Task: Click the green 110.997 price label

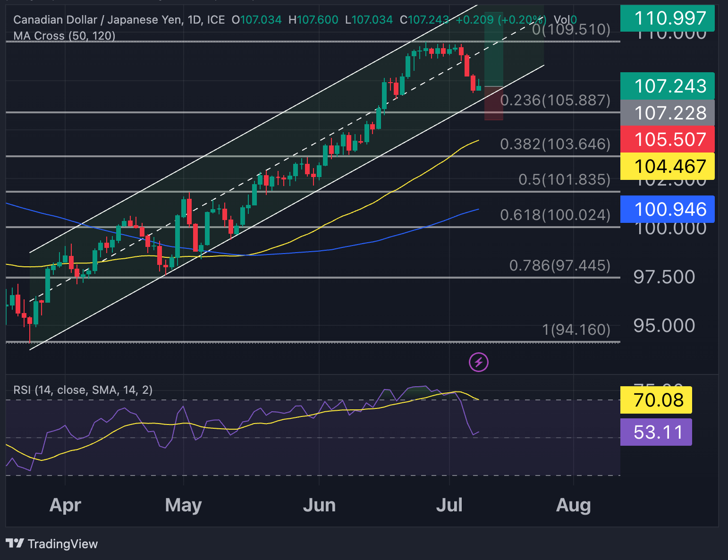Action: tap(667, 18)
